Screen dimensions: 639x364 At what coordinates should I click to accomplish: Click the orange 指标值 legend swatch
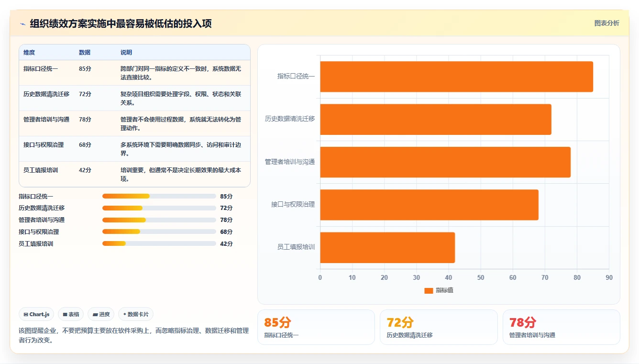click(429, 290)
